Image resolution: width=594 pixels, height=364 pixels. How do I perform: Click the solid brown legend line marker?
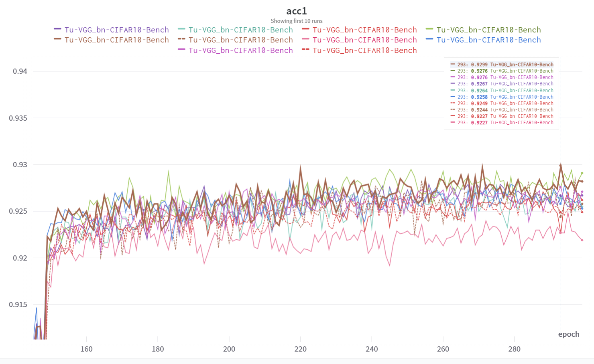(57, 40)
